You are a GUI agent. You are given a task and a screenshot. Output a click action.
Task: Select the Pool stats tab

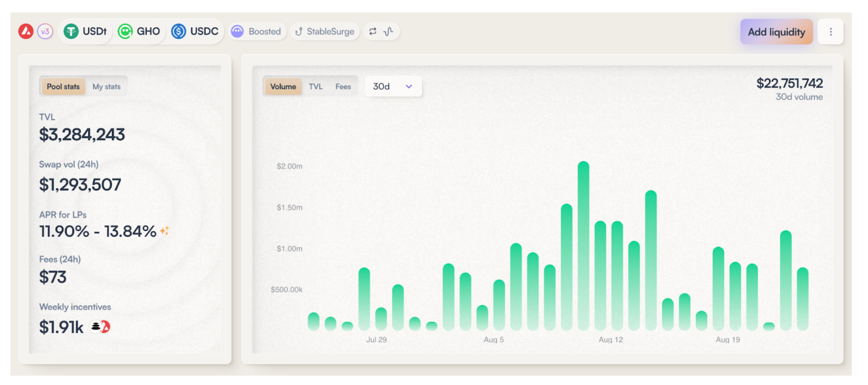coord(63,86)
